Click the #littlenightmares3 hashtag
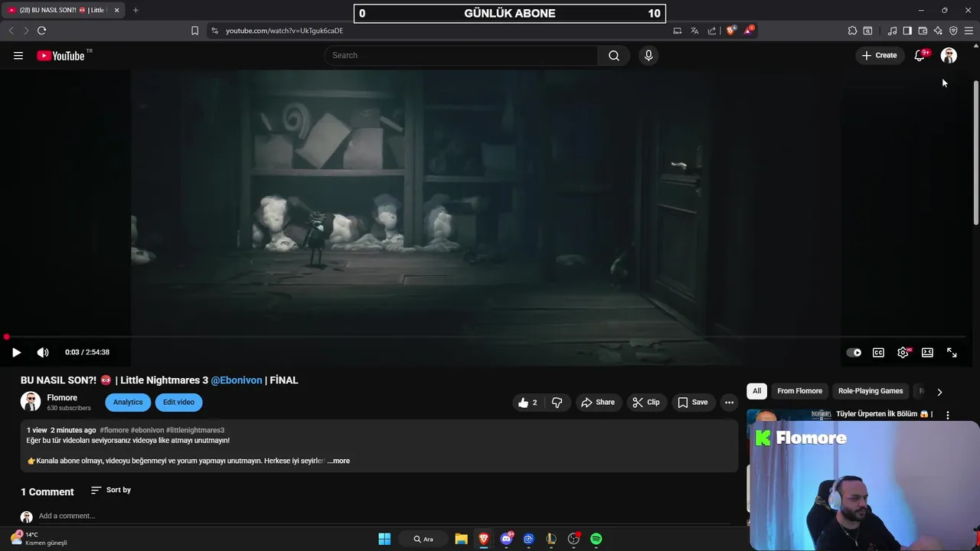980x551 pixels. click(x=195, y=430)
